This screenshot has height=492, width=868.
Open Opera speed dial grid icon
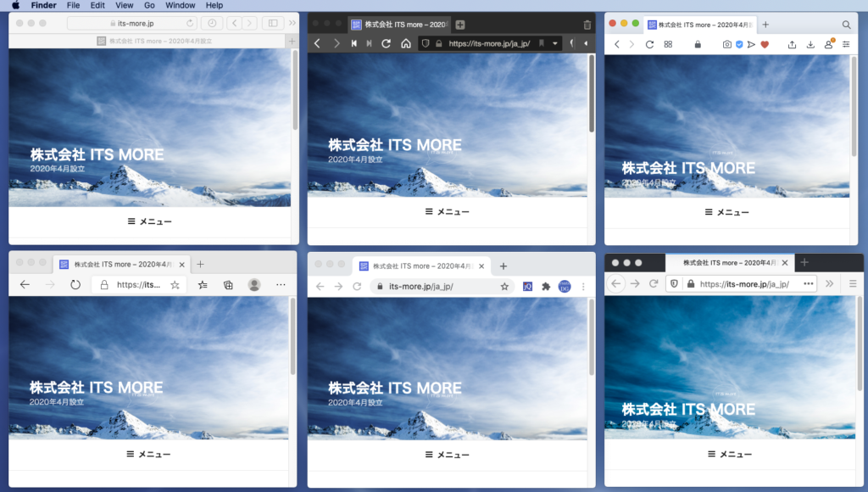click(668, 44)
